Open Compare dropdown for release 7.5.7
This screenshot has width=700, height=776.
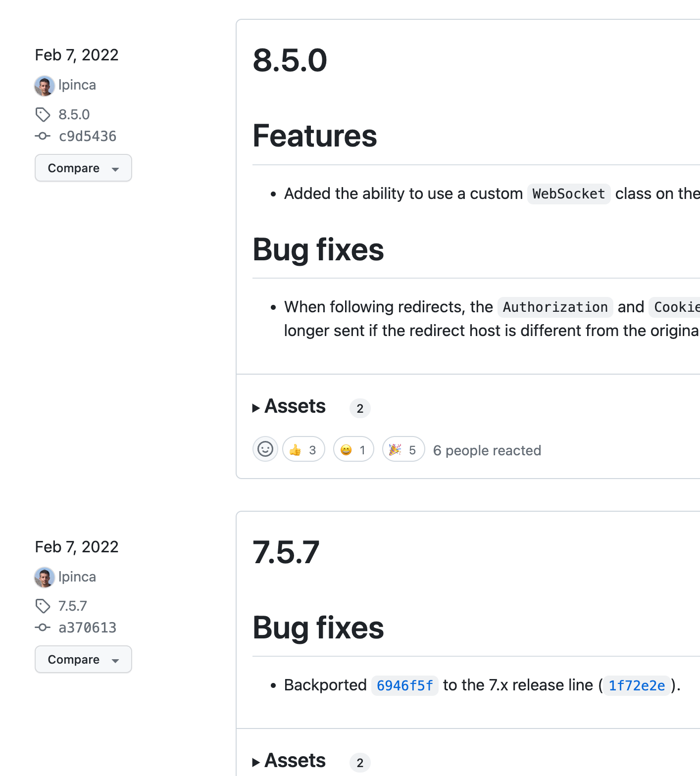coord(83,659)
